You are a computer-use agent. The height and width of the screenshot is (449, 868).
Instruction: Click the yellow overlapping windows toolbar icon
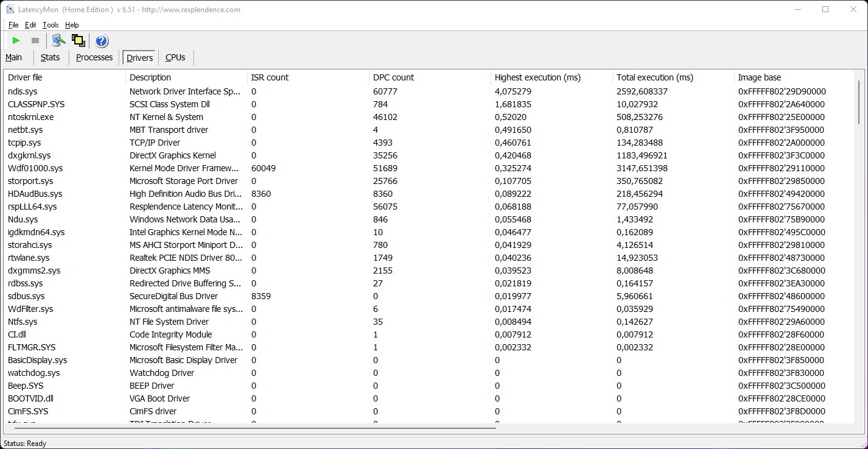click(78, 41)
